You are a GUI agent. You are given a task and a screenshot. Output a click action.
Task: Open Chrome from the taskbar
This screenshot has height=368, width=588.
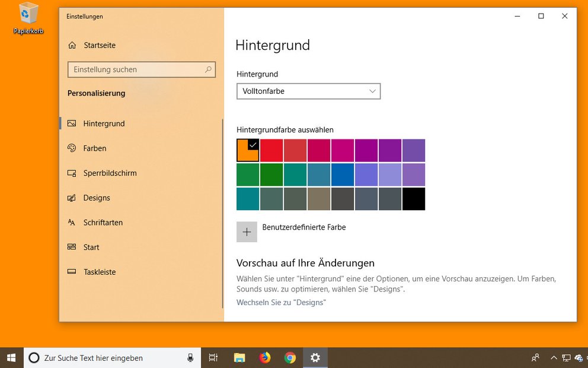(x=290, y=357)
